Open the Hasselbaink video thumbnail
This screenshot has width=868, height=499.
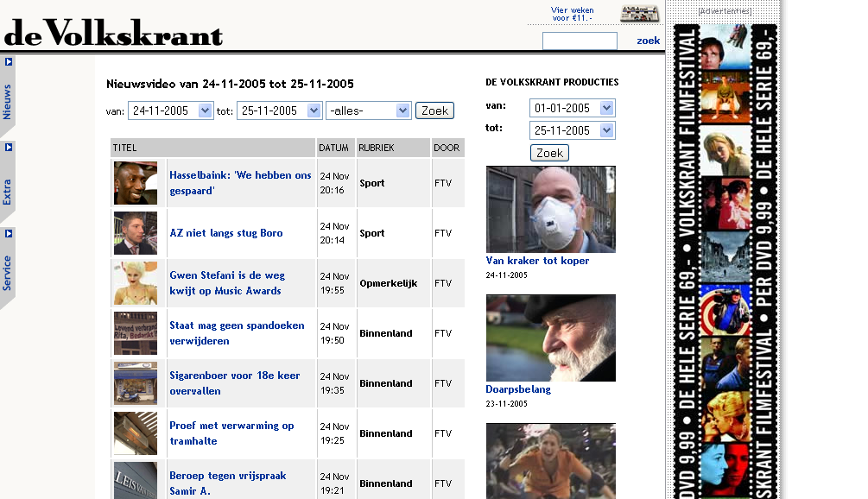(136, 183)
